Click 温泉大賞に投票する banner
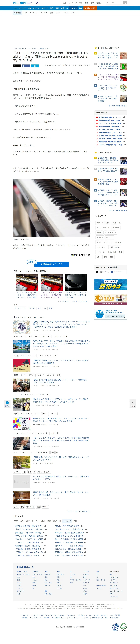The width and height of the screenshot is (140, 644). [x=110, y=299]
